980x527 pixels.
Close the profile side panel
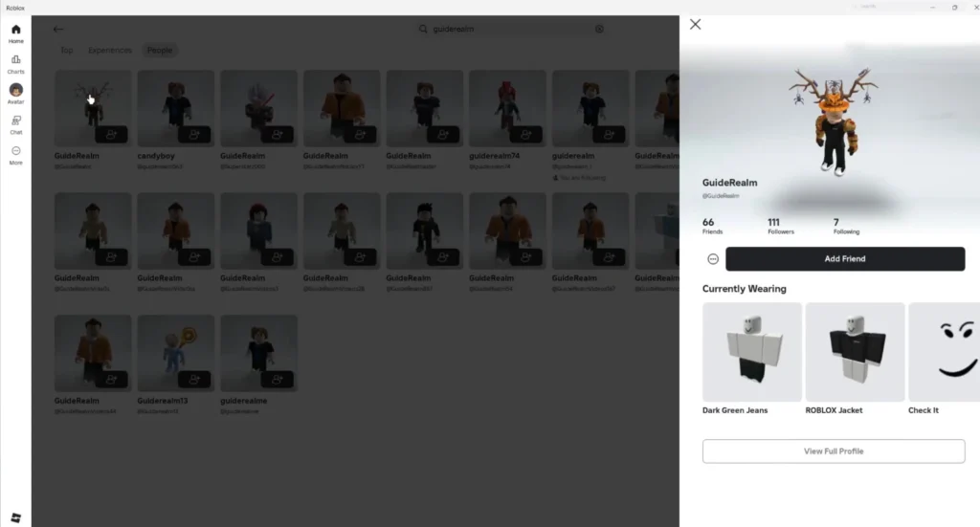(695, 24)
